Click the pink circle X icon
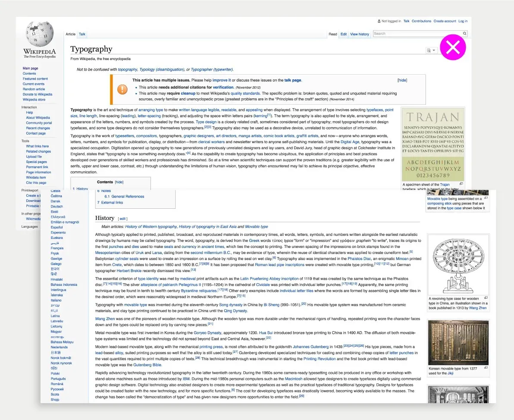This screenshot has width=514, height=420. coord(453,47)
